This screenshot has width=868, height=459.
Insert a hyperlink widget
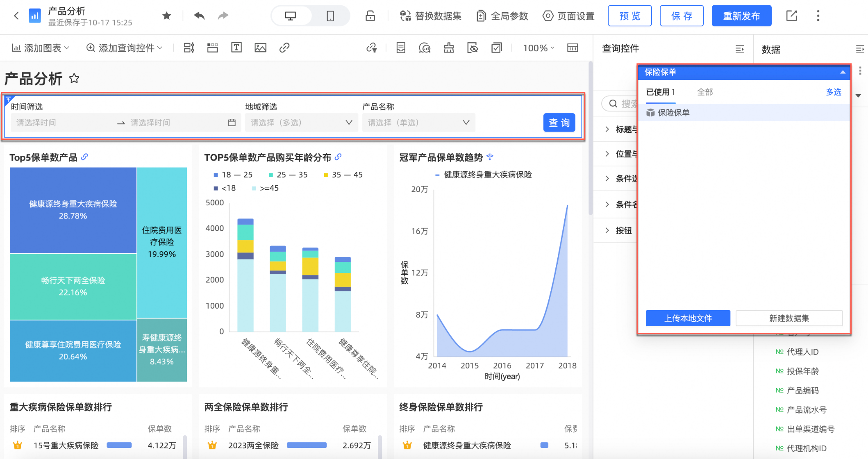click(284, 48)
